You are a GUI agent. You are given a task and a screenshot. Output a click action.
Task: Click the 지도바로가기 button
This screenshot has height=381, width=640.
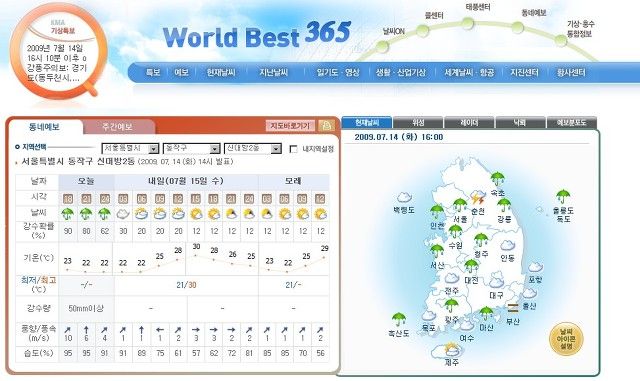click(290, 126)
